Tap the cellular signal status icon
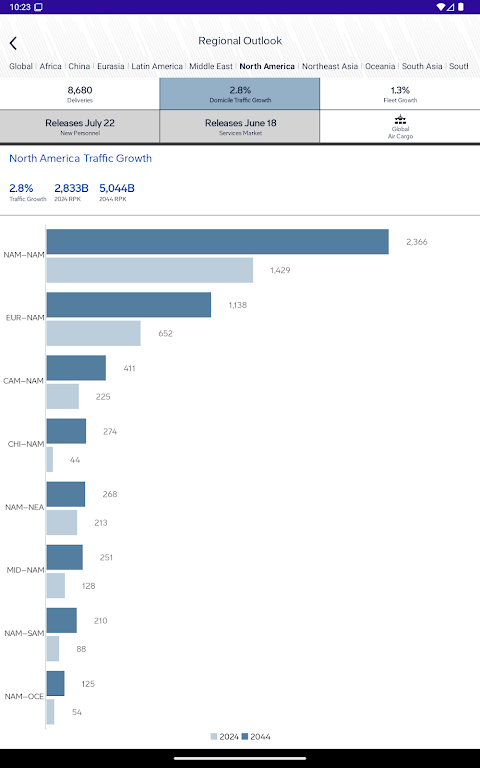The image size is (480, 768). click(x=450, y=7)
